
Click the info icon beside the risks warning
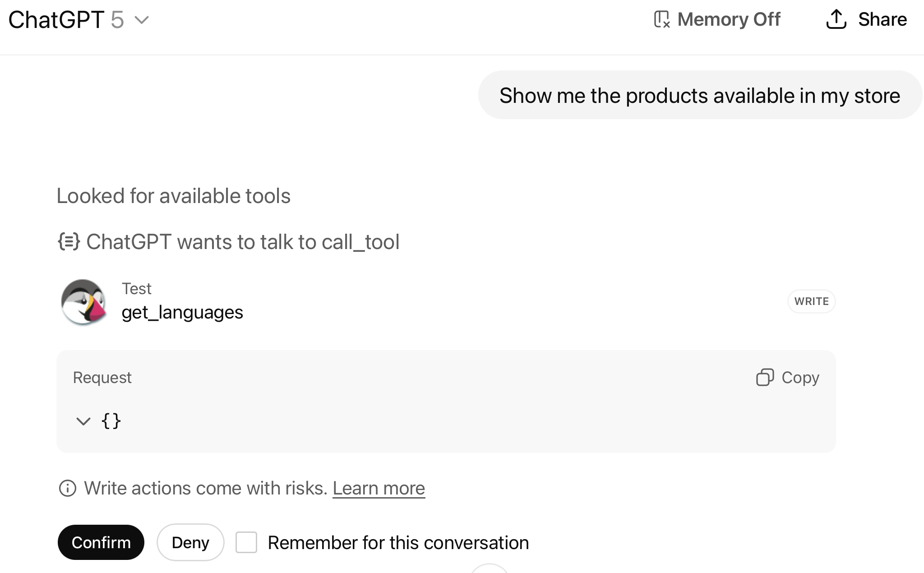[x=68, y=488]
